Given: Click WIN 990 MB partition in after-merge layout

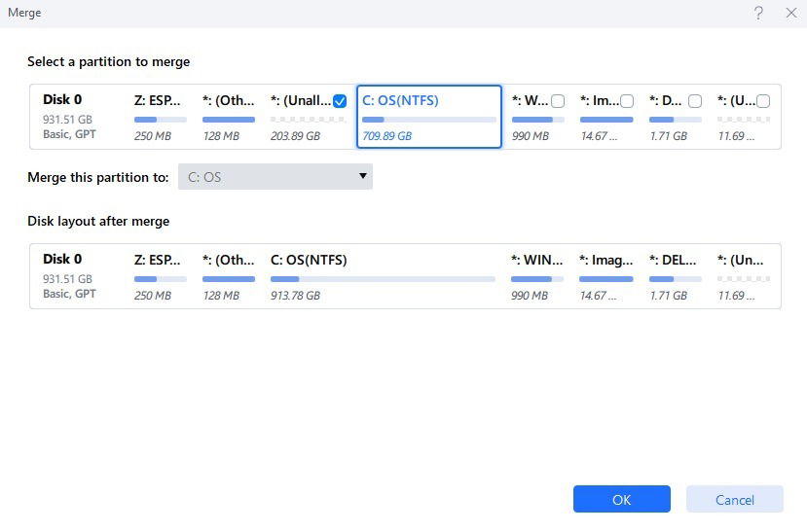Looking at the screenshot, I should (x=537, y=276).
